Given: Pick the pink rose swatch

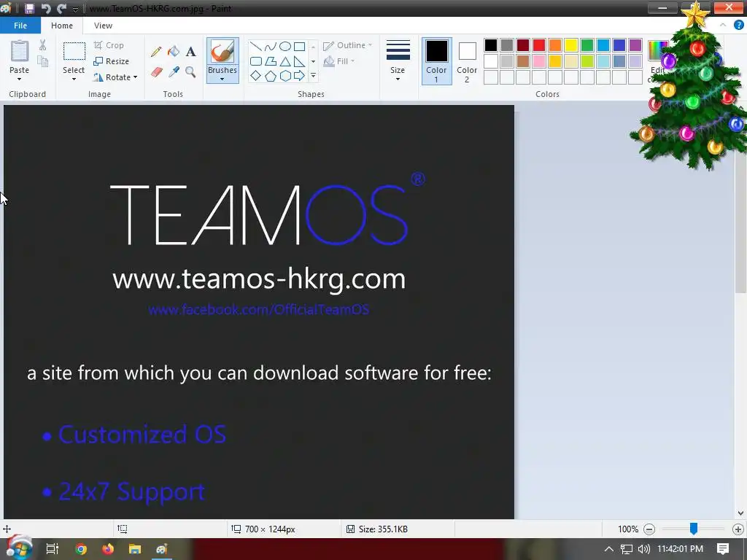Looking at the screenshot, I should pyautogui.click(x=539, y=61).
